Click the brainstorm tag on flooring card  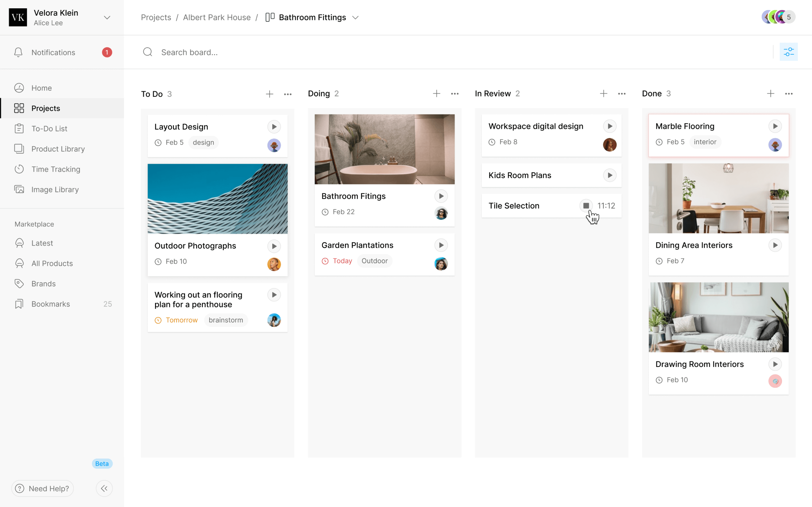(225, 320)
